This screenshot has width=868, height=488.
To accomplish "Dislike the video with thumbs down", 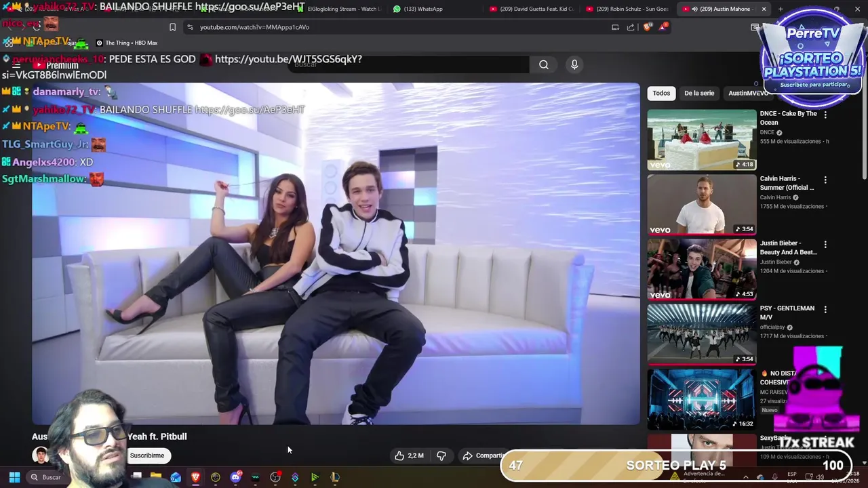I will tap(441, 455).
